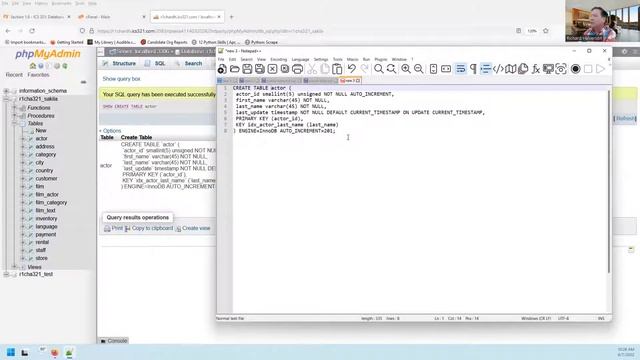Click Zoom In icon in Notepad++ toolbar
The width and height of the screenshot is (640, 360).
coord(406,69)
